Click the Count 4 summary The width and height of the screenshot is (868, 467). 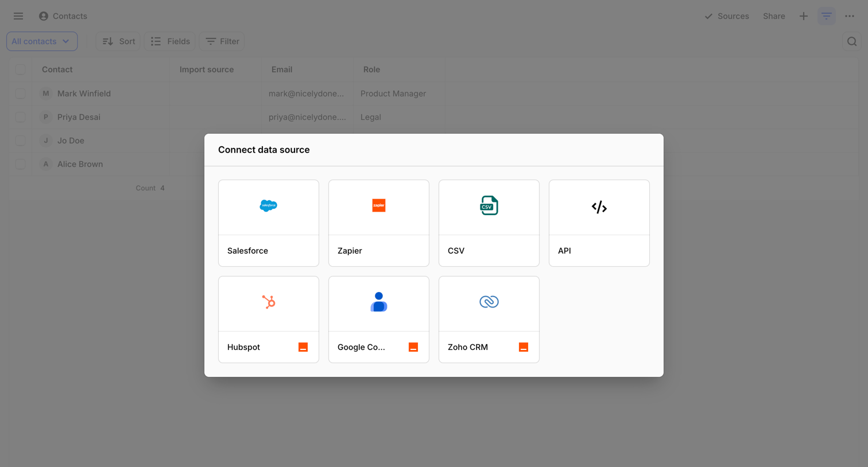[x=150, y=188]
